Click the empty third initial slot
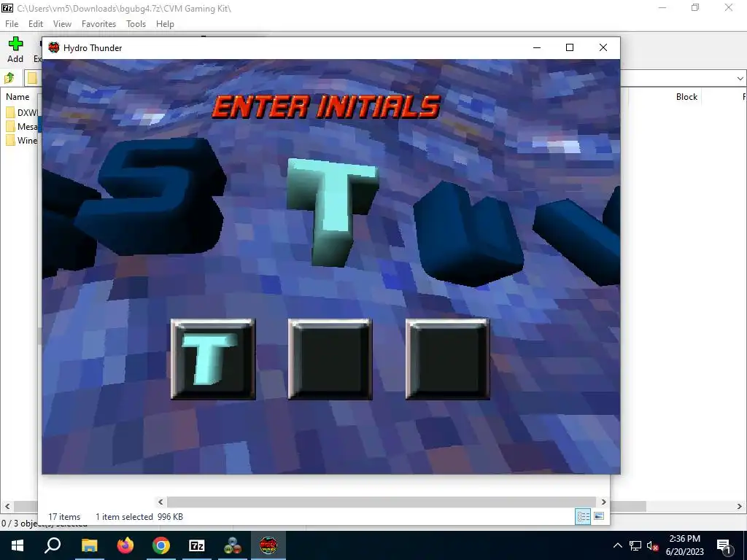 tap(447, 359)
